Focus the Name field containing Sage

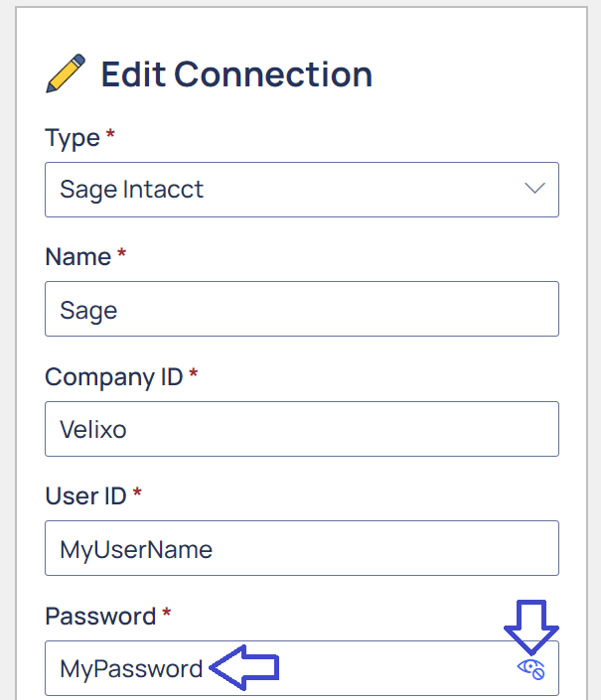pyautogui.click(x=302, y=309)
